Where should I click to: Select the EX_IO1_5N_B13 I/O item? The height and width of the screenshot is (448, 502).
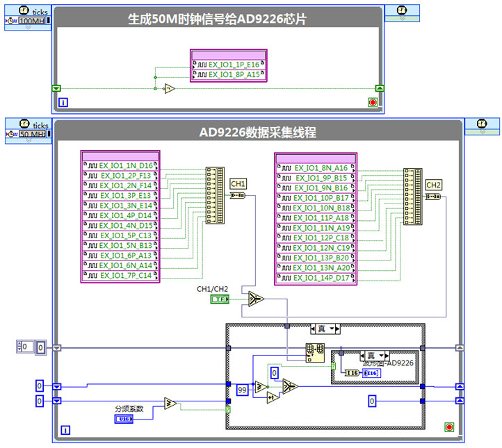(x=120, y=245)
